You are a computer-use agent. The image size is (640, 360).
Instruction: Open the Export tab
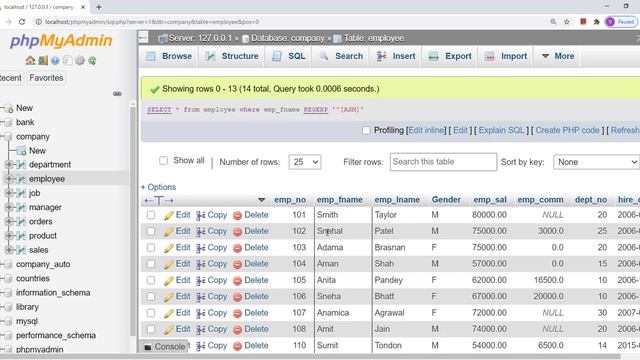click(450, 56)
